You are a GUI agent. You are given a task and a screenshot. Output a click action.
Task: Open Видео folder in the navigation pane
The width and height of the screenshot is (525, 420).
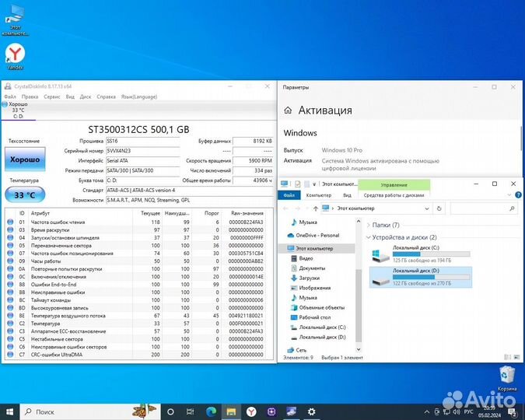click(x=306, y=258)
